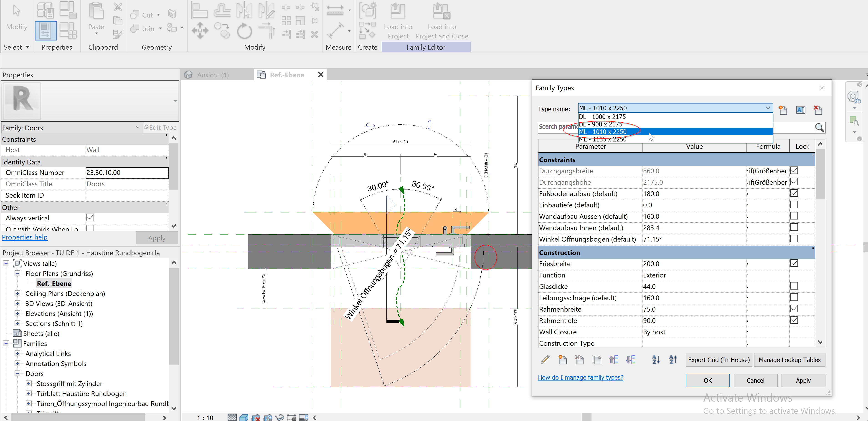Toggle the Einbautiefe lock checkbox

coord(794,205)
